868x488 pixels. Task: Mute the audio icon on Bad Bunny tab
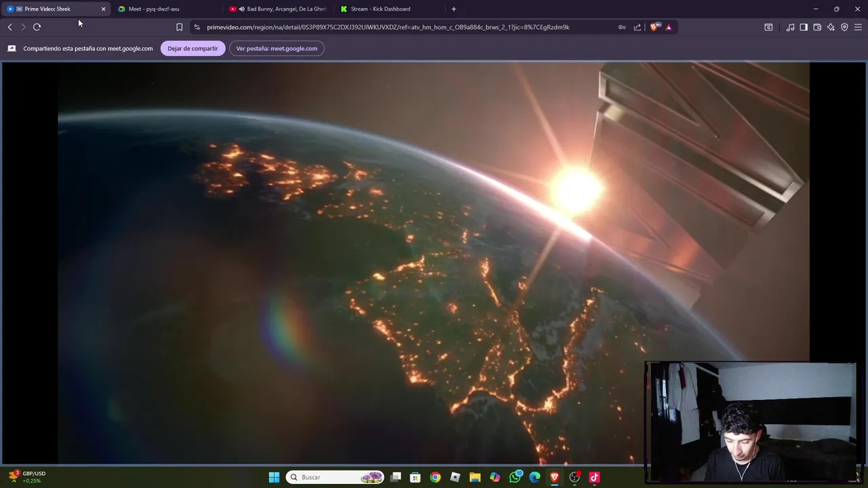[x=241, y=9]
